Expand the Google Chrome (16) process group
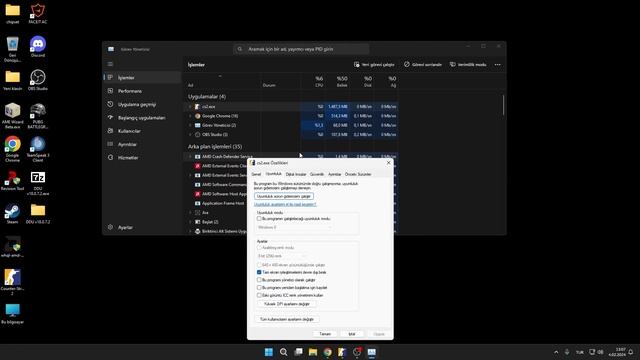The image size is (640, 360). (190, 116)
